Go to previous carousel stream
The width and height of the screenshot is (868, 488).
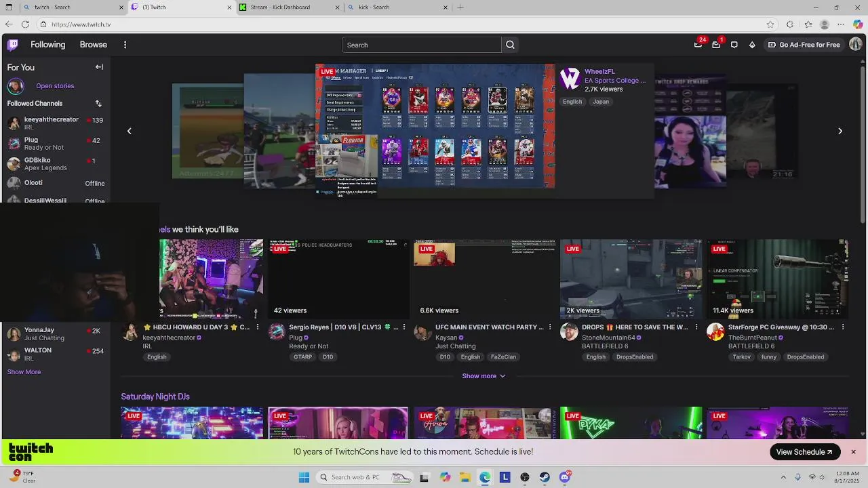[129, 131]
